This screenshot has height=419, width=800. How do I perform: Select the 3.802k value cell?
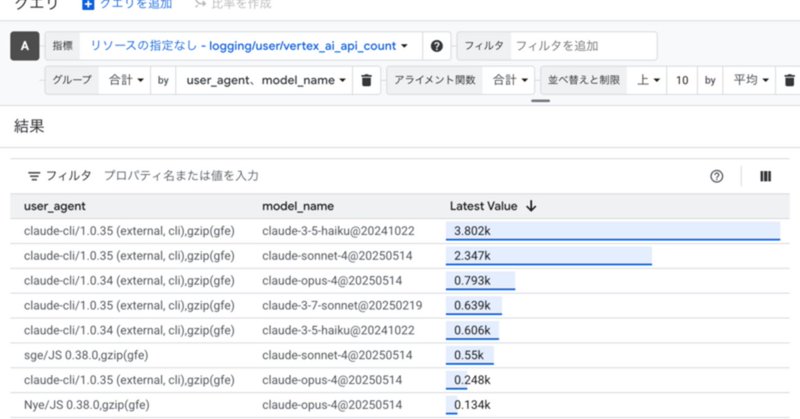[x=613, y=231]
